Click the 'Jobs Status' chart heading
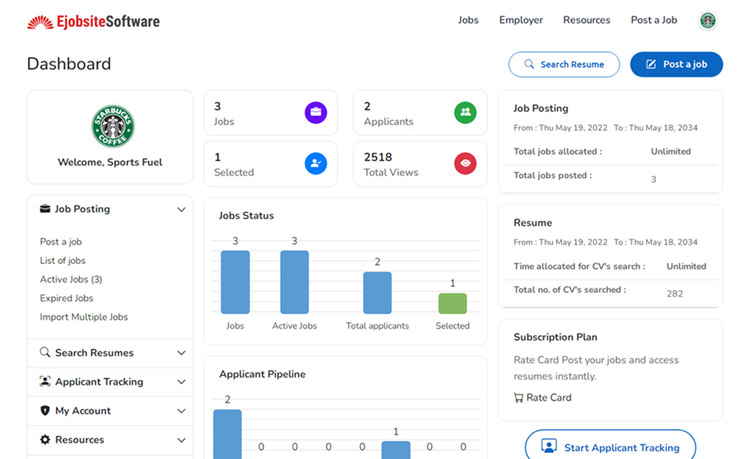 [246, 216]
